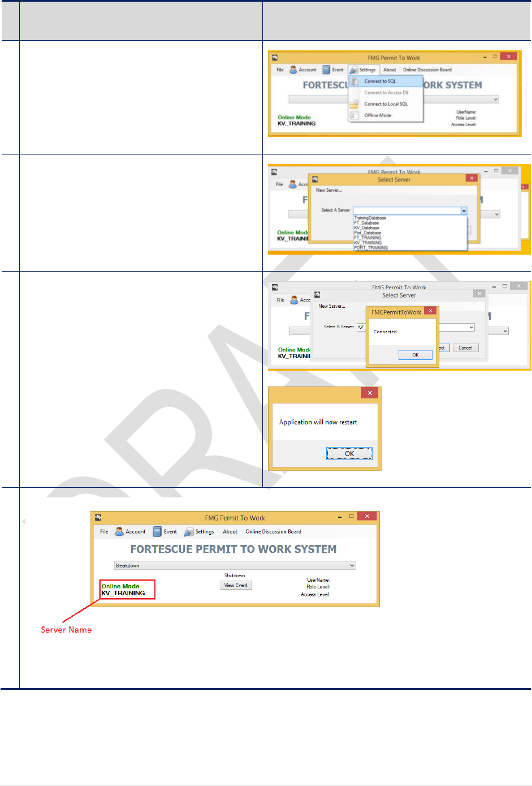Click Settings icon in bottom FMG window
532x786 pixels.
[189, 532]
